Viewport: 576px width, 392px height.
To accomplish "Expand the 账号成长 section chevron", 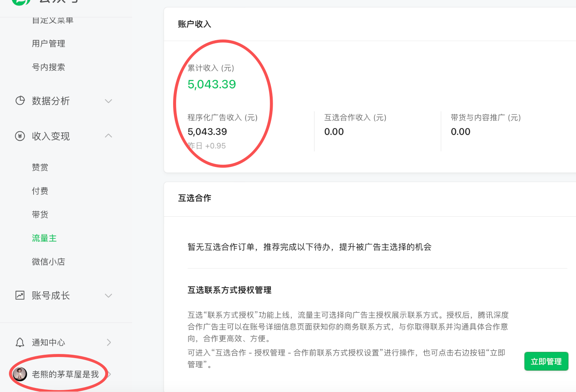I will coord(109,295).
